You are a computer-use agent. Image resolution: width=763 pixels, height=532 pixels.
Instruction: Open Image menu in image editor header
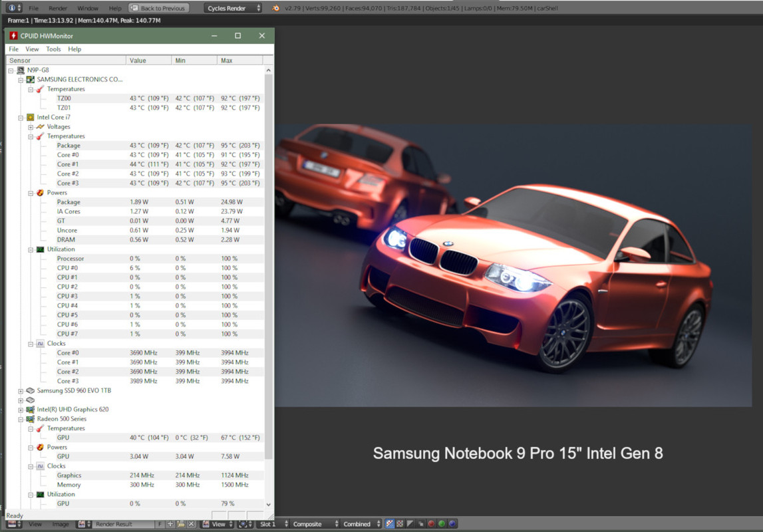61,524
